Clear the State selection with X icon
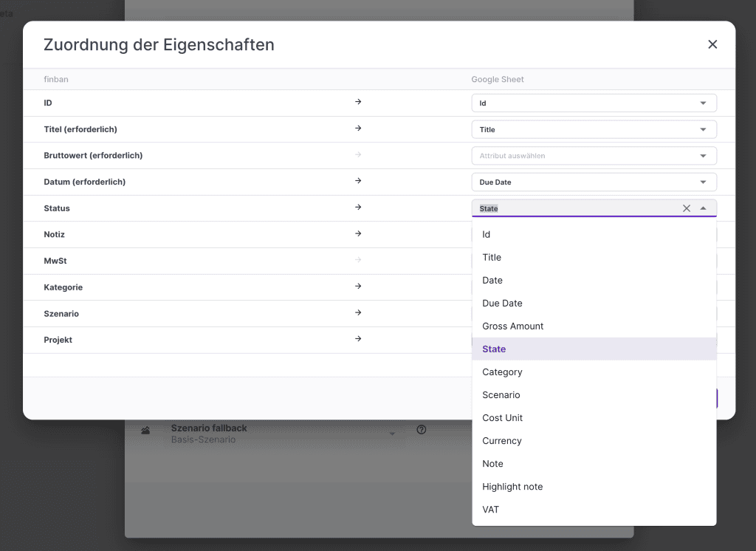The width and height of the screenshot is (756, 551). coord(687,208)
